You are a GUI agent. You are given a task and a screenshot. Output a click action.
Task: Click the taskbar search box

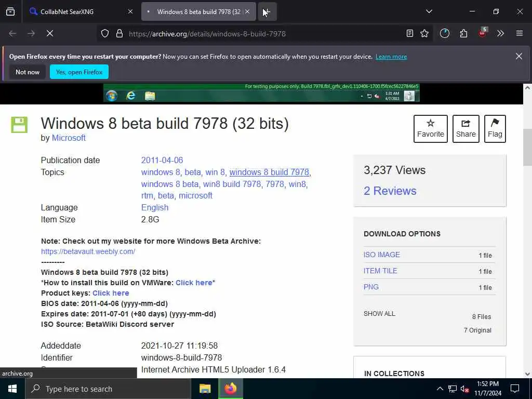tap(108, 389)
